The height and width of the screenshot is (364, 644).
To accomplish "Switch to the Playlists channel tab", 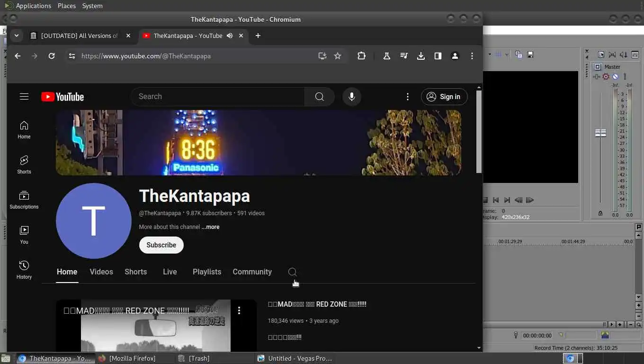I will [x=207, y=272].
